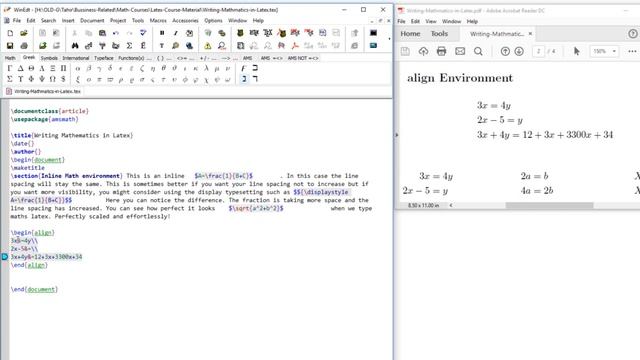Open the View menu in Acrobat Reader
Image resolution: width=640 pixels, height=360 pixels.
[431, 21]
